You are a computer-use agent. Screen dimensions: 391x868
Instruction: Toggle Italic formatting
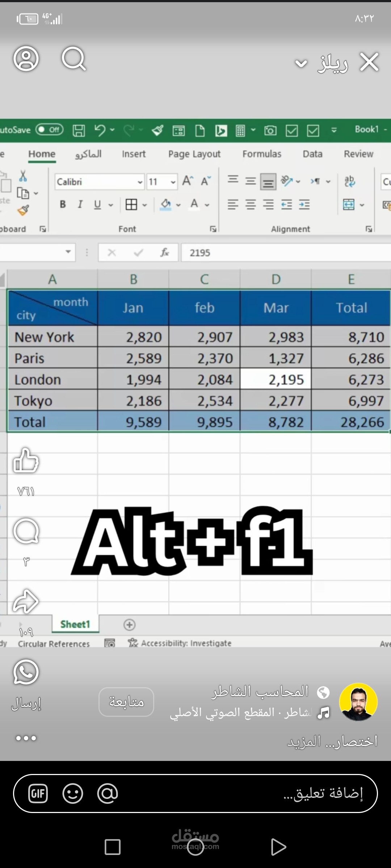tap(80, 204)
